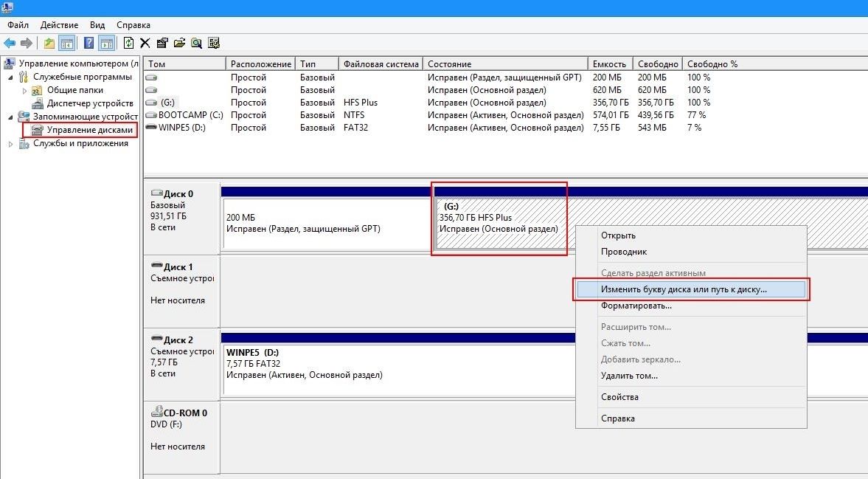Select the 200 МБ GPT partition block on Disk 0

pos(327,223)
